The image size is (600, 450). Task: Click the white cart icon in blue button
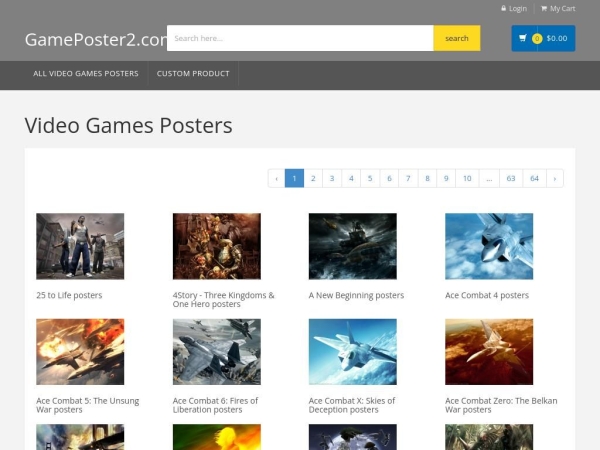[523, 38]
